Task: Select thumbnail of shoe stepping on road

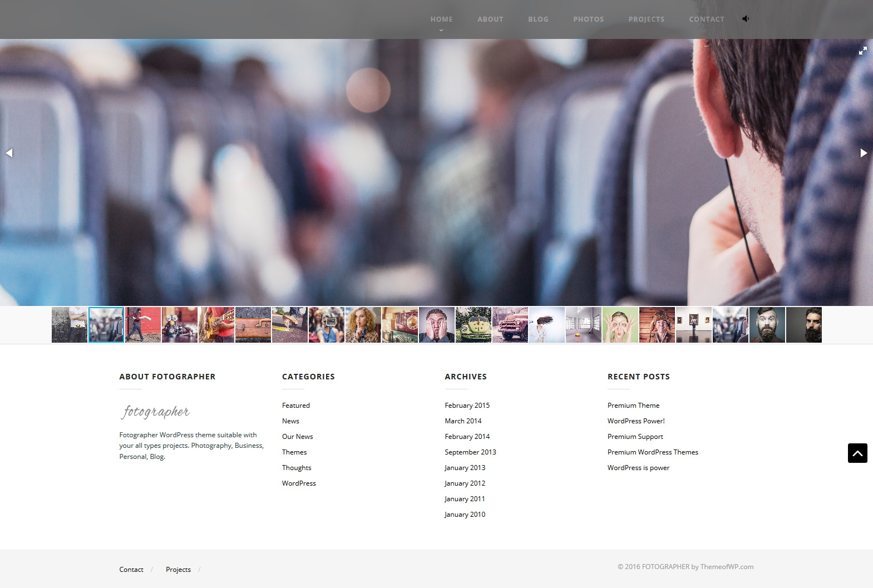Action: (x=290, y=325)
